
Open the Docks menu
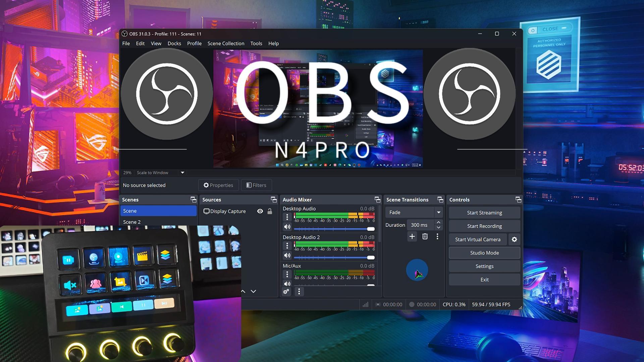point(174,44)
